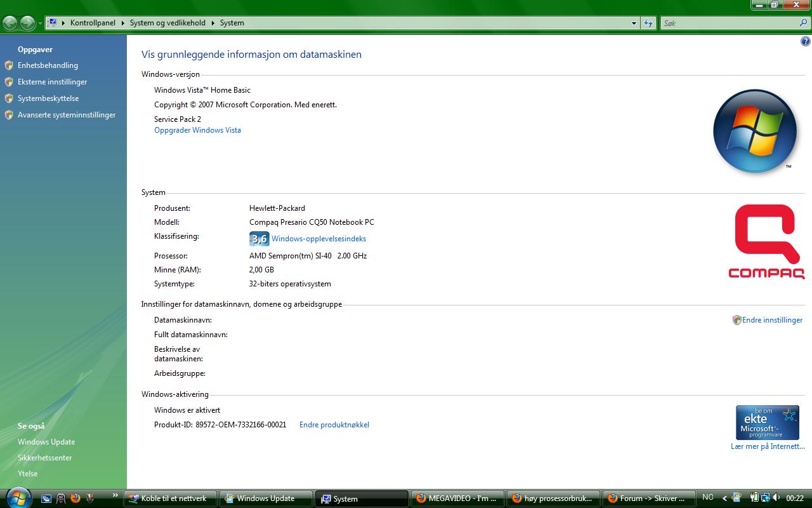Screen dimensions: 812x508
Task: Click the 00:22 taskbar clock
Action: [x=795, y=498]
